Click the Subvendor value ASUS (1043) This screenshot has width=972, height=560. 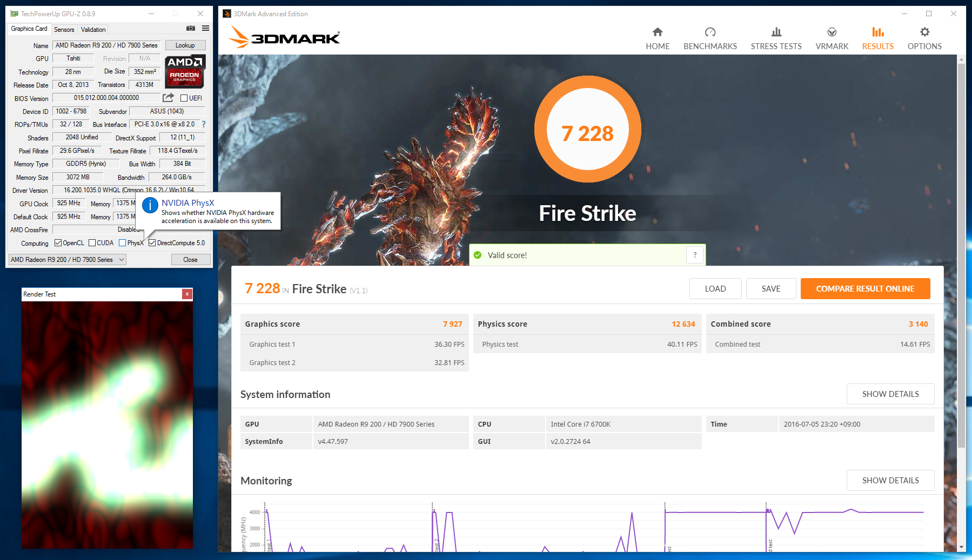[167, 111]
